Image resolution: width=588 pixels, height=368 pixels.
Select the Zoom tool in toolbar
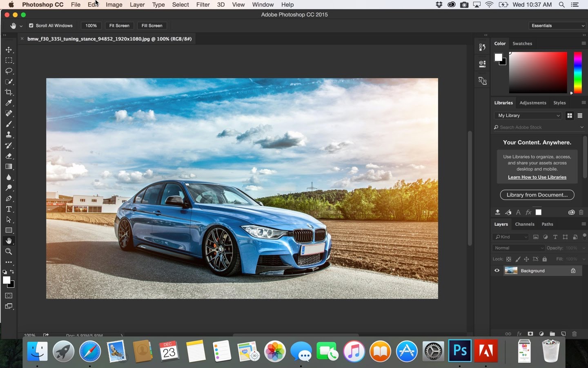click(9, 251)
